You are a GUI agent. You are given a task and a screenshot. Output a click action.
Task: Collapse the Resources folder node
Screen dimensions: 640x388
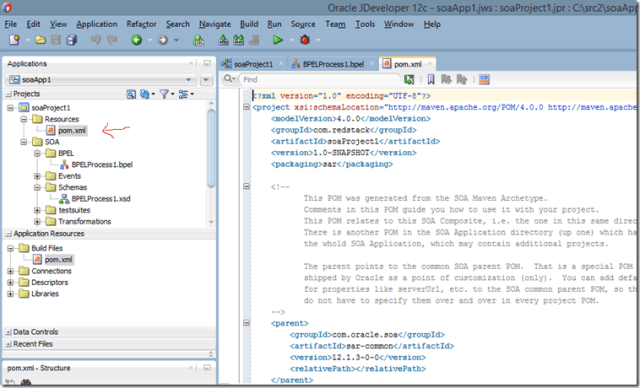pyautogui.click(x=24, y=119)
